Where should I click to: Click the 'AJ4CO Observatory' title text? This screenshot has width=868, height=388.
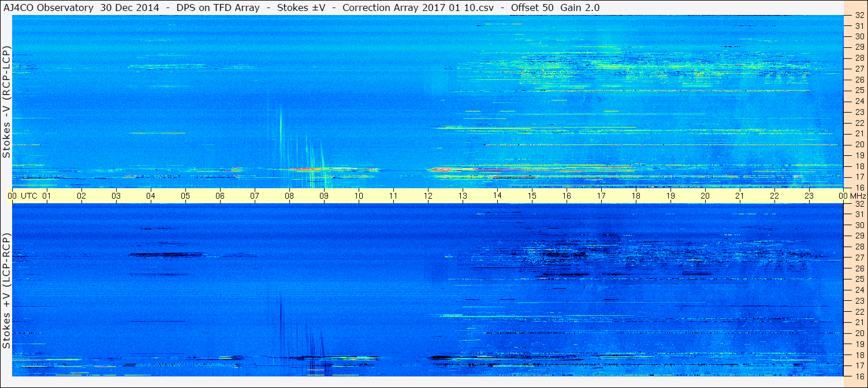coord(49,8)
